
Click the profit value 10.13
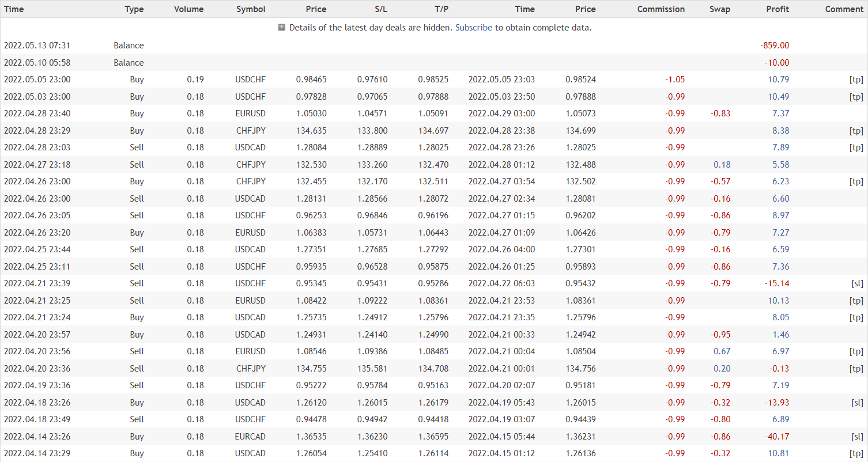coord(779,301)
